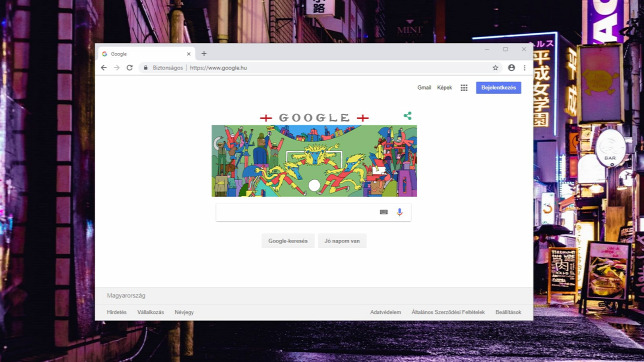The height and width of the screenshot is (362, 644).
Task: Open the Képek images link
Action: tap(444, 88)
